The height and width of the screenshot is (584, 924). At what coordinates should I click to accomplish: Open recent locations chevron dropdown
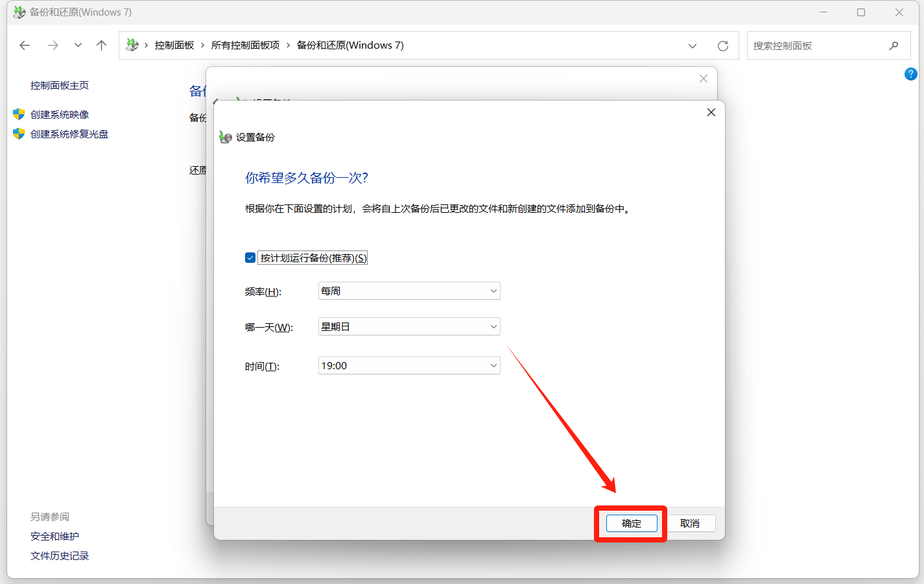pos(78,45)
